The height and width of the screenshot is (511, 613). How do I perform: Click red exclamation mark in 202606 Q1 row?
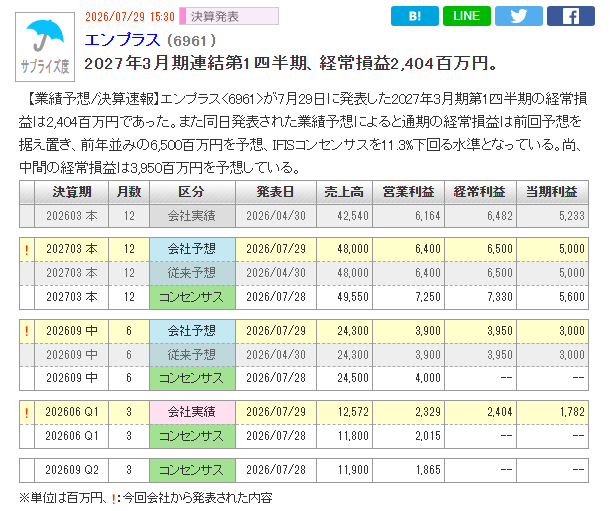pyautogui.click(x=27, y=412)
